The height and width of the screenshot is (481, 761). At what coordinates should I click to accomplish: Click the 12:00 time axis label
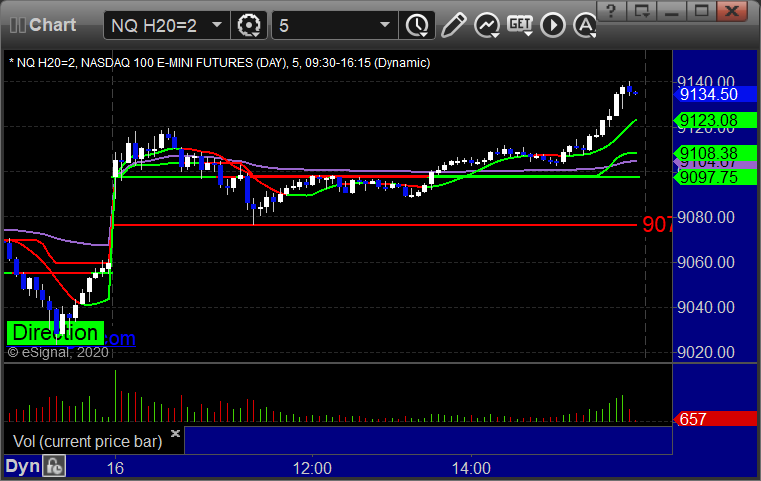pos(312,468)
